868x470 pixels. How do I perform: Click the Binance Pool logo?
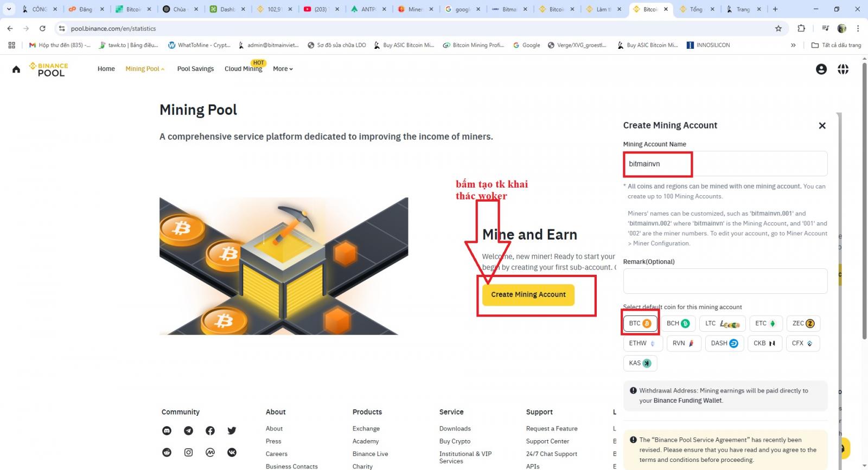[48, 69]
